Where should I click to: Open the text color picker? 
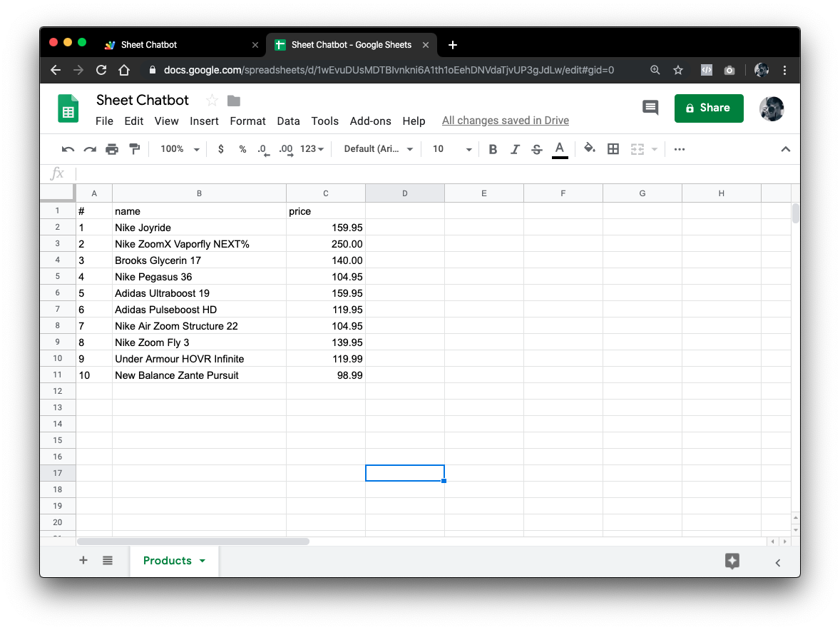point(560,149)
